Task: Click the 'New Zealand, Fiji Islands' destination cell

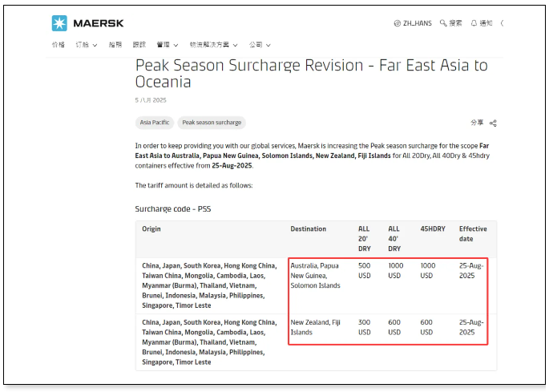Action: click(315, 327)
